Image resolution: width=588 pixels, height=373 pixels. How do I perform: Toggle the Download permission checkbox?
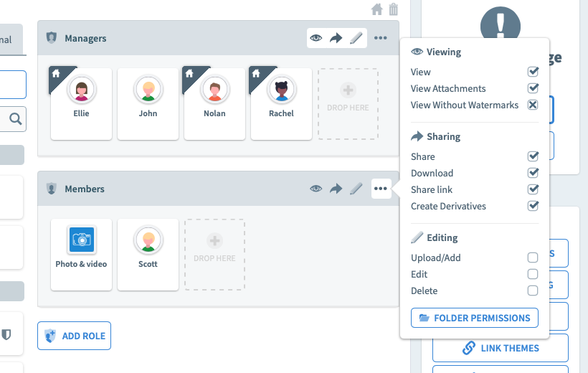(533, 173)
